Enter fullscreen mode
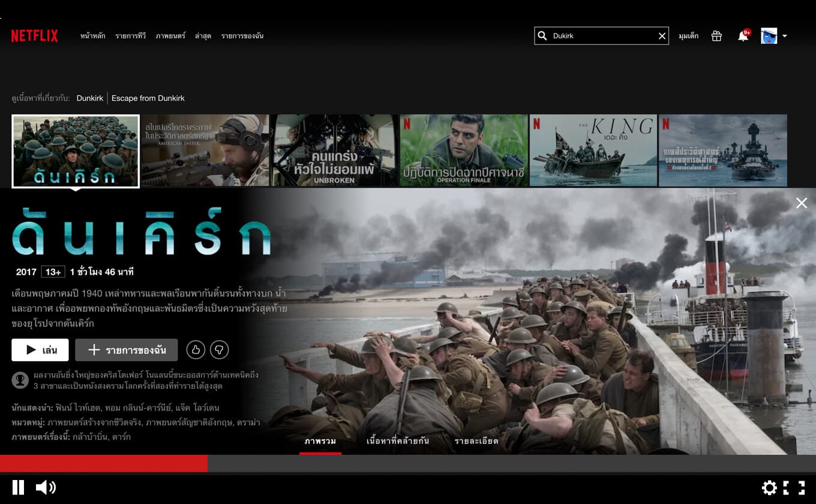Image resolution: width=816 pixels, height=504 pixels. tap(794, 487)
